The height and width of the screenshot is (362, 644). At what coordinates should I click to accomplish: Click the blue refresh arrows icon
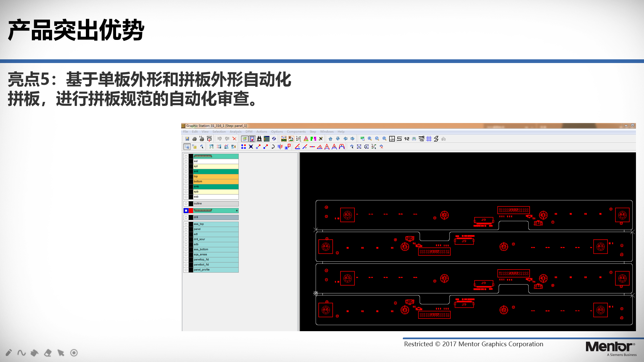coord(274,139)
